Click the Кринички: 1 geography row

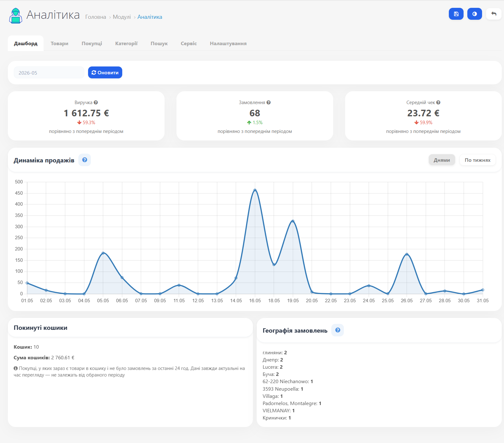coord(277,418)
